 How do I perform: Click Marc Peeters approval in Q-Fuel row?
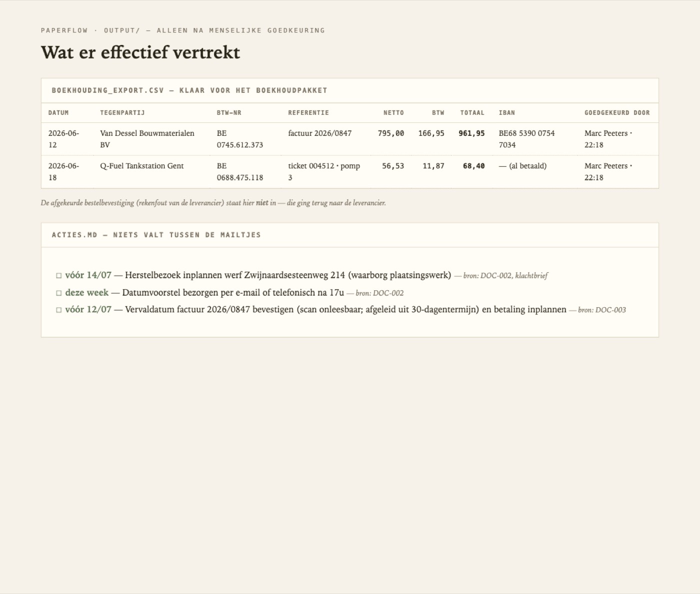tap(608, 171)
